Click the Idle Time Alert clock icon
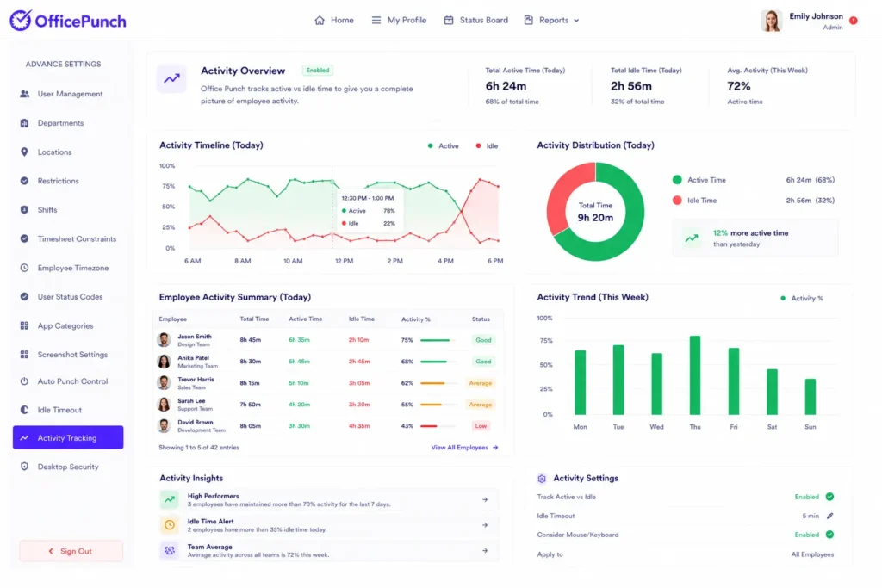 170,525
